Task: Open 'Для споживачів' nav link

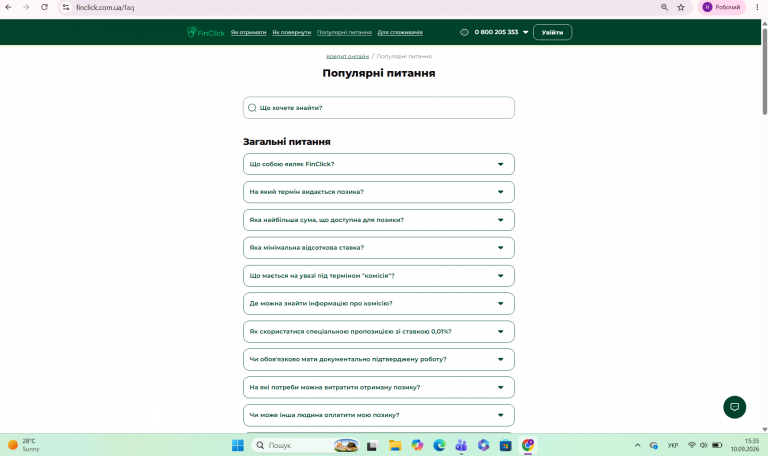Action: (400, 32)
